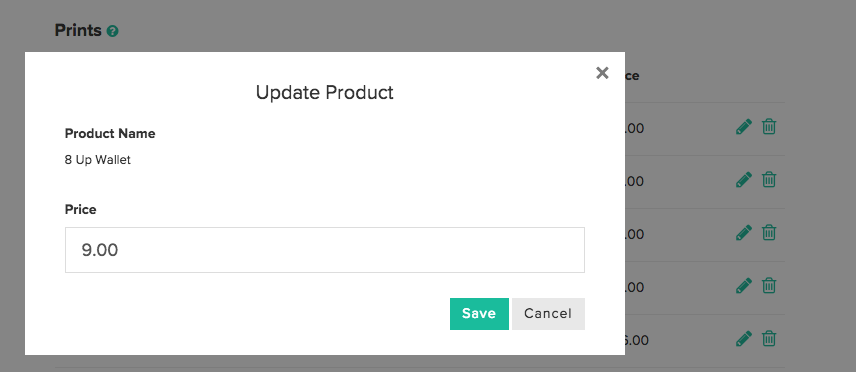
Task: Delete the first product row using trash icon
Action: pos(769,127)
